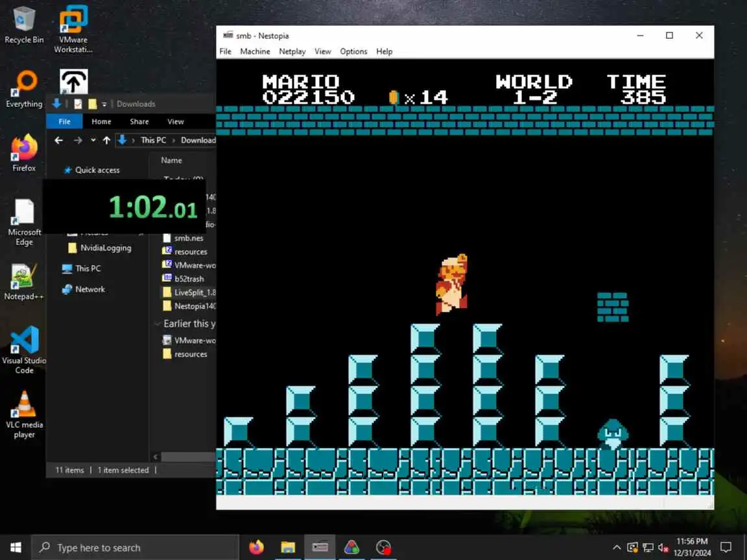This screenshot has height=560, width=747.
Task: Open File Explorer from the taskbar
Action: pos(288,547)
